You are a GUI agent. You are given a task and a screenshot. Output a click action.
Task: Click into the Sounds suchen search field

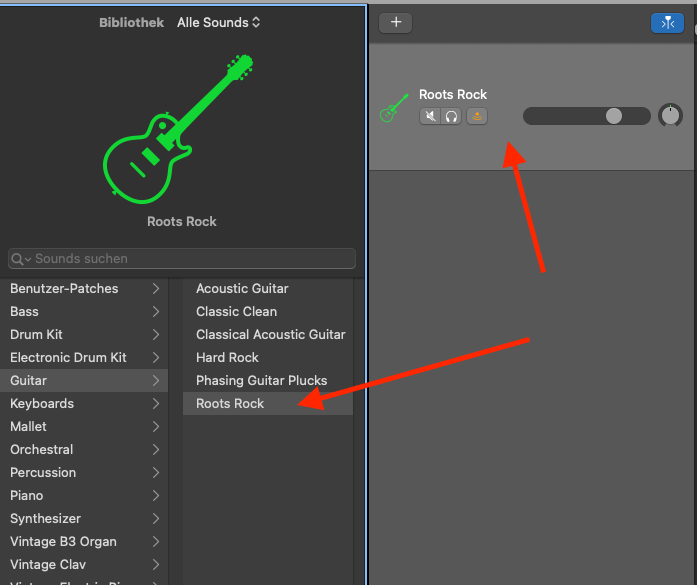click(x=182, y=259)
